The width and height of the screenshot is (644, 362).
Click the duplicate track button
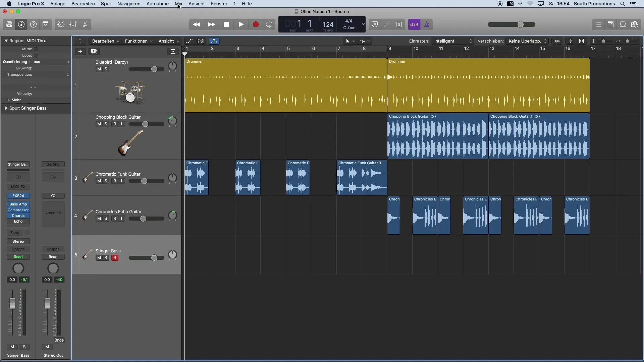pyautogui.click(x=94, y=52)
